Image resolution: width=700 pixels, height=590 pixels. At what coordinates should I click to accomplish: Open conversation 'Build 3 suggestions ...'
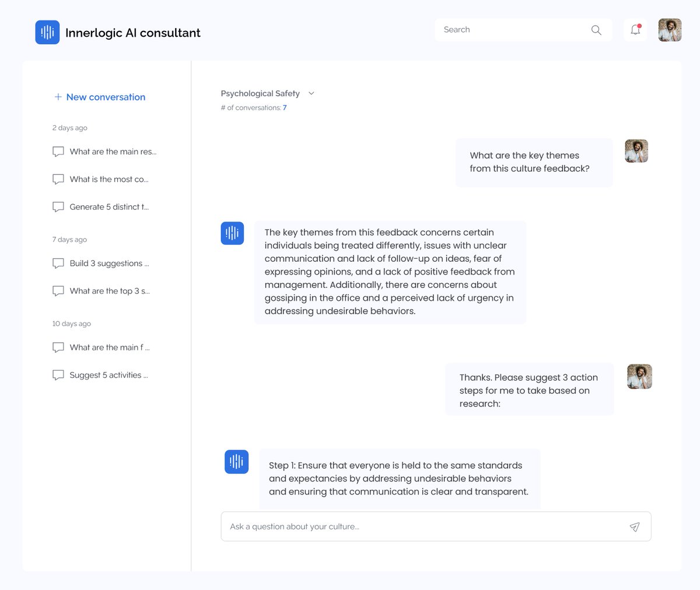click(x=100, y=264)
